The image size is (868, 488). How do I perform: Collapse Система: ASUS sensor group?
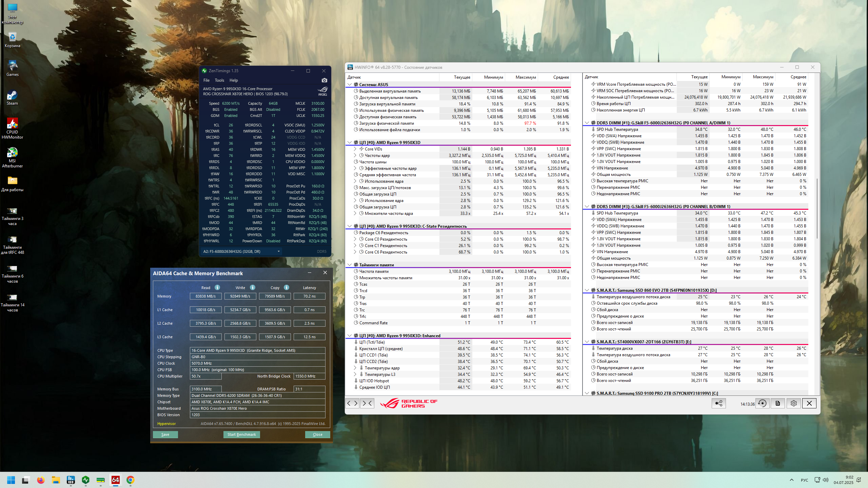350,84
